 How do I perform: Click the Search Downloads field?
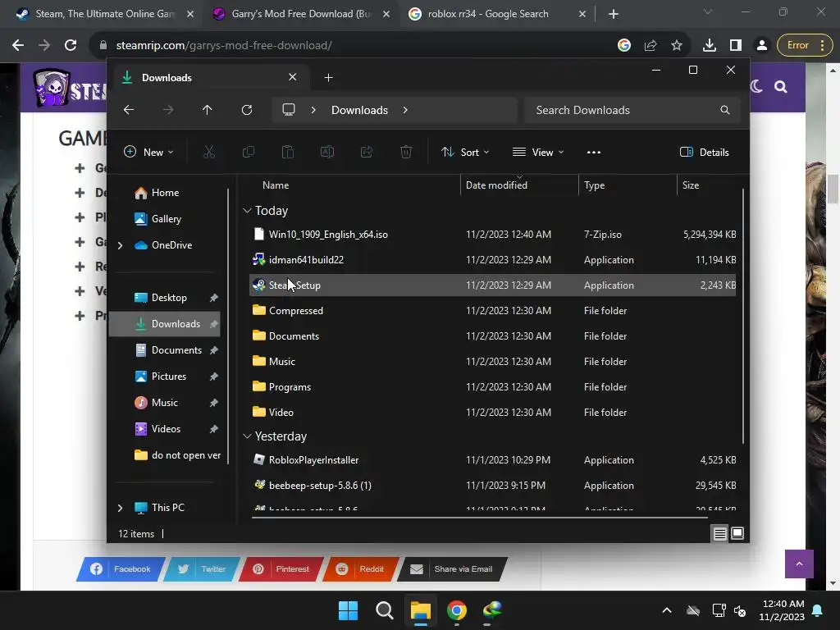pyautogui.click(x=632, y=110)
